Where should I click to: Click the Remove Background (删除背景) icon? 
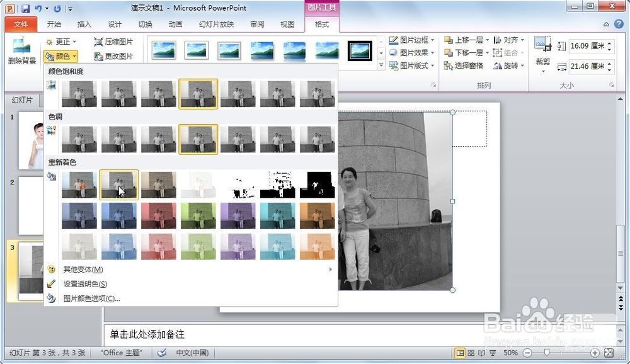coord(22,50)
